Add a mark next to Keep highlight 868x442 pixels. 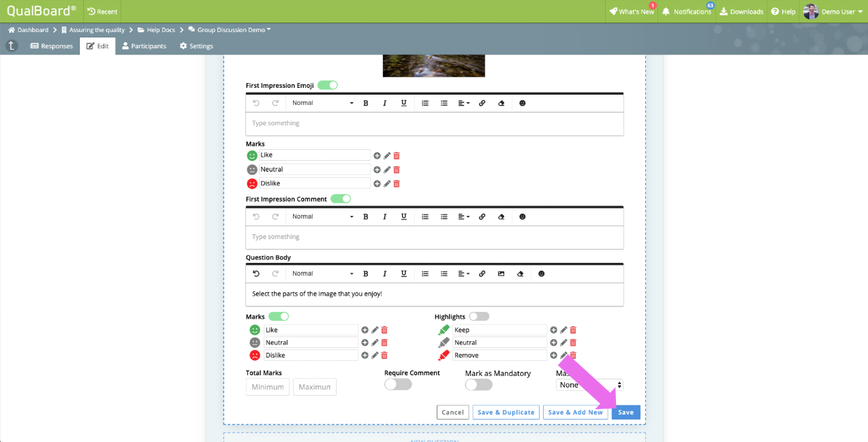(553, 330)
